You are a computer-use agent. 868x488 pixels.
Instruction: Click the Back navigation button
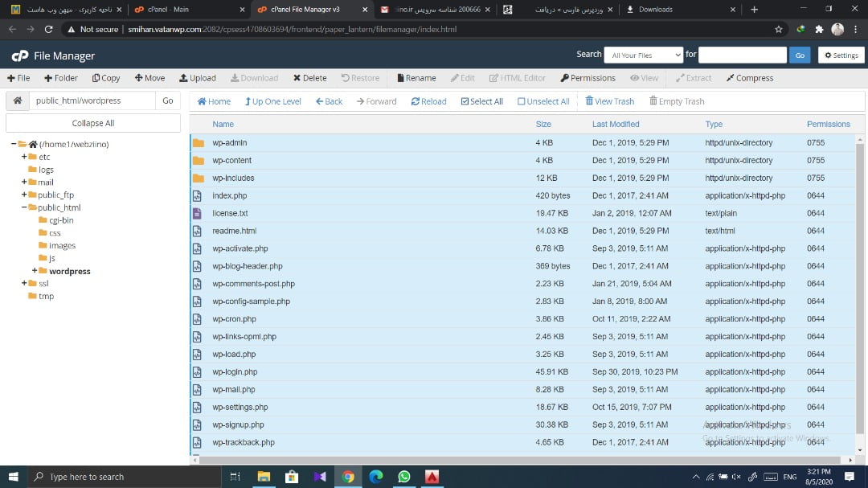(329, 101)
